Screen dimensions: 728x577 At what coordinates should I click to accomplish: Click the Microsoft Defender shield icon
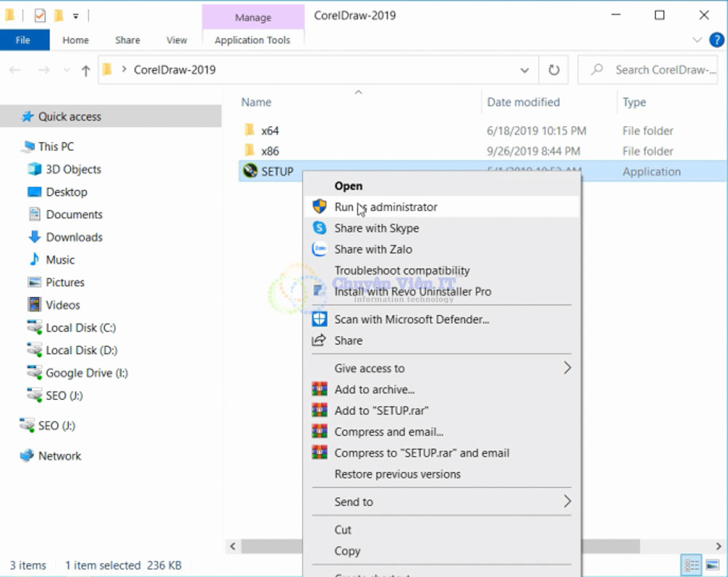pos(320,319)
